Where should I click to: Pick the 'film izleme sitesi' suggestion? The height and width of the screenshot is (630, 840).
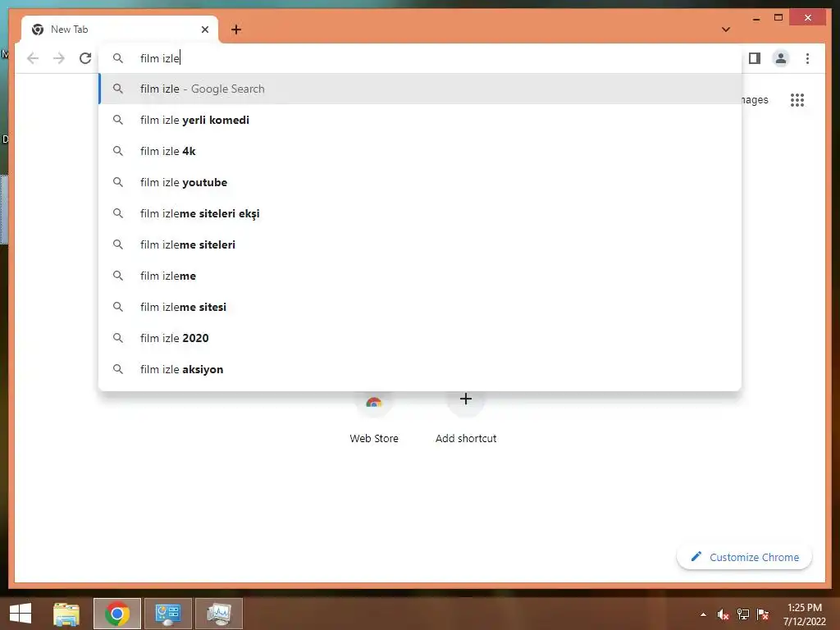[421, 307]
